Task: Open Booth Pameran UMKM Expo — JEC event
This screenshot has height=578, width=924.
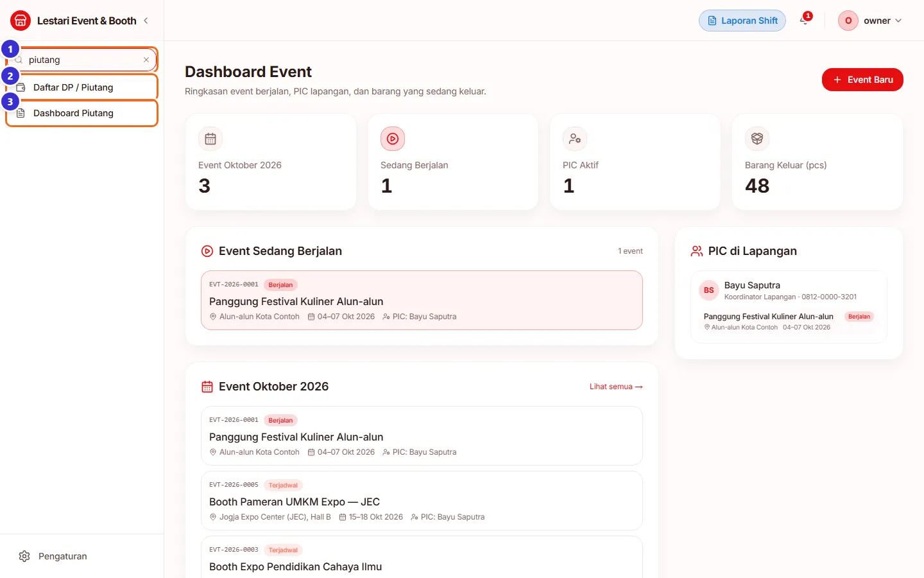Action: pyautogui.click(x=422, y=501)
